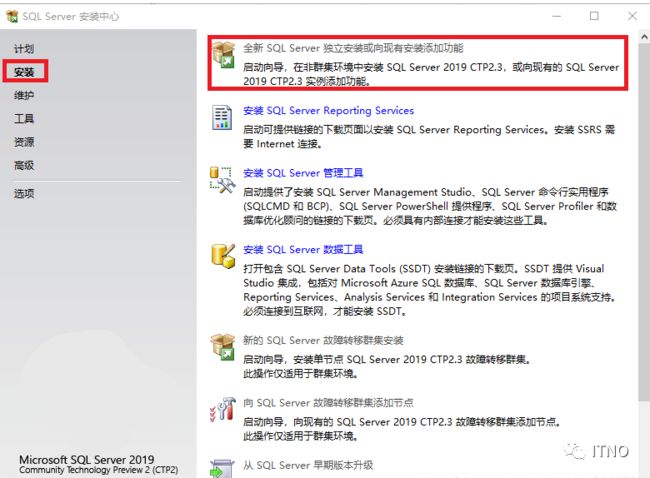Close the SQL Server 安装中心 window
This screenshot has height=478, width=650.
point(632,16)
